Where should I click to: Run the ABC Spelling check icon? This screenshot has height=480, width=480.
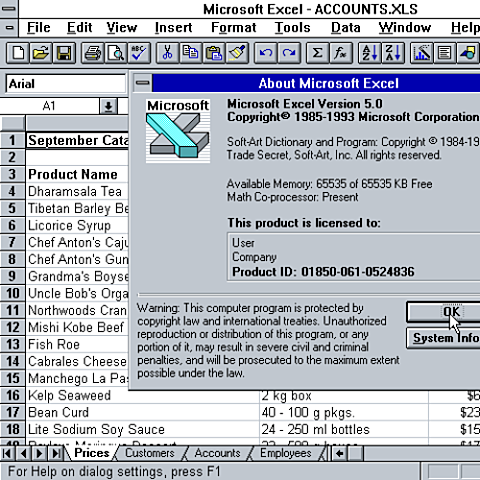(139, 53)
